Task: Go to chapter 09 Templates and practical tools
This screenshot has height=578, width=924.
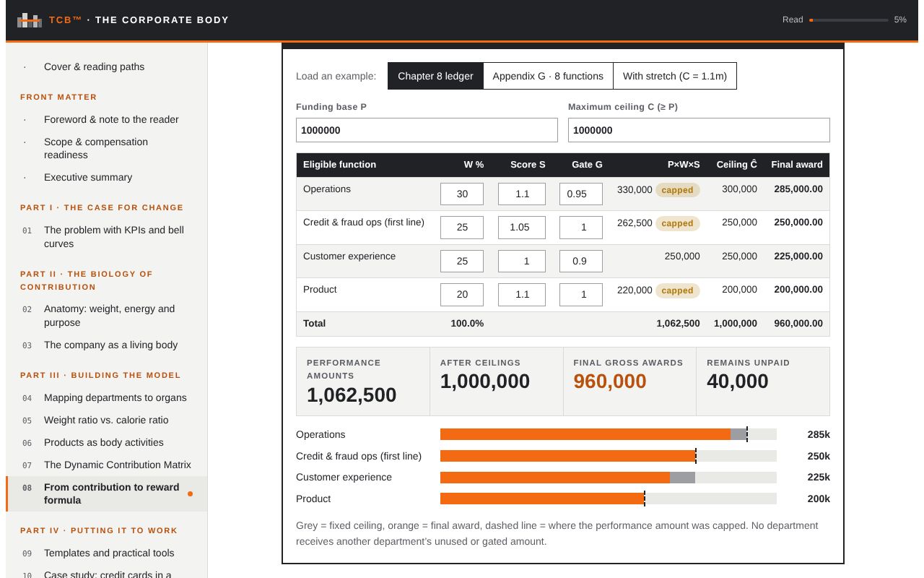Action: coord(106,553)
